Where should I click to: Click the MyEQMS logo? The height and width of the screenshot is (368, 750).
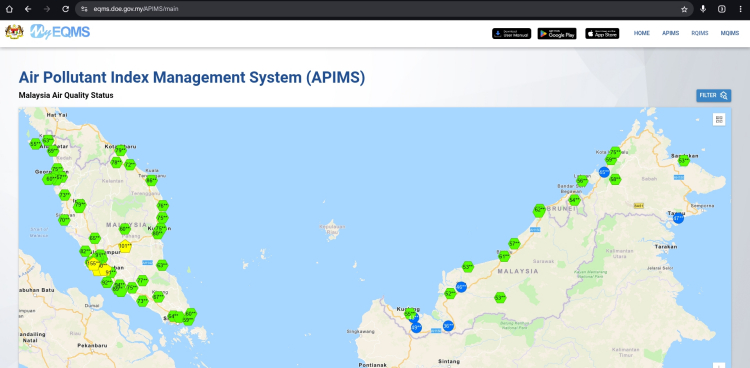coord(60,32)
